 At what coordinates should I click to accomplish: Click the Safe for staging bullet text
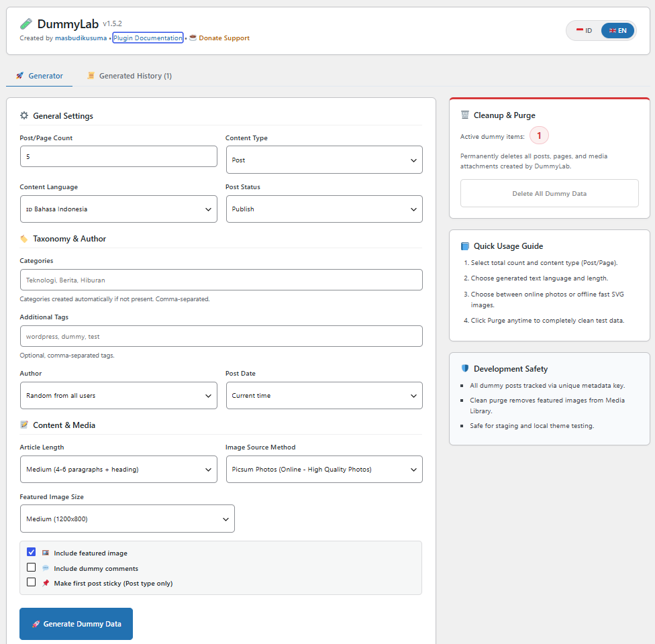click(532, 425)
